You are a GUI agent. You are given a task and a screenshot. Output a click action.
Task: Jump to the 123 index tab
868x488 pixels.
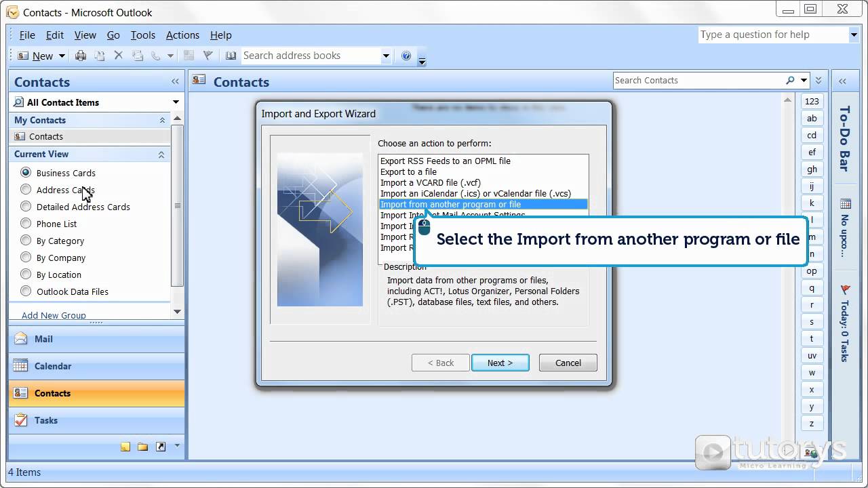coord(812,101)
